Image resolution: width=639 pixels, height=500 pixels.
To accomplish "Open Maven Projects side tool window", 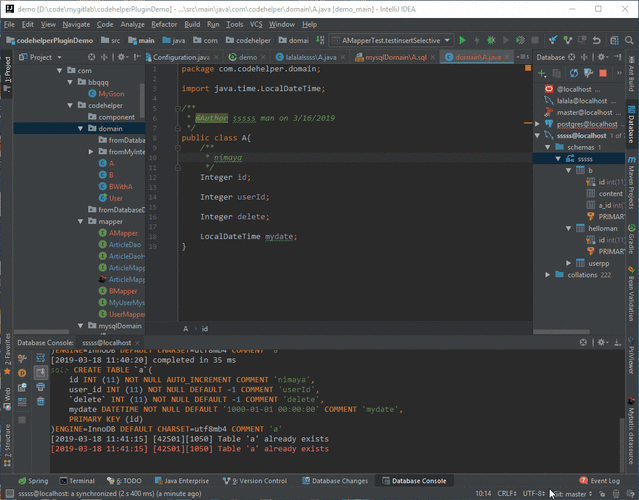I will point(631,182).
